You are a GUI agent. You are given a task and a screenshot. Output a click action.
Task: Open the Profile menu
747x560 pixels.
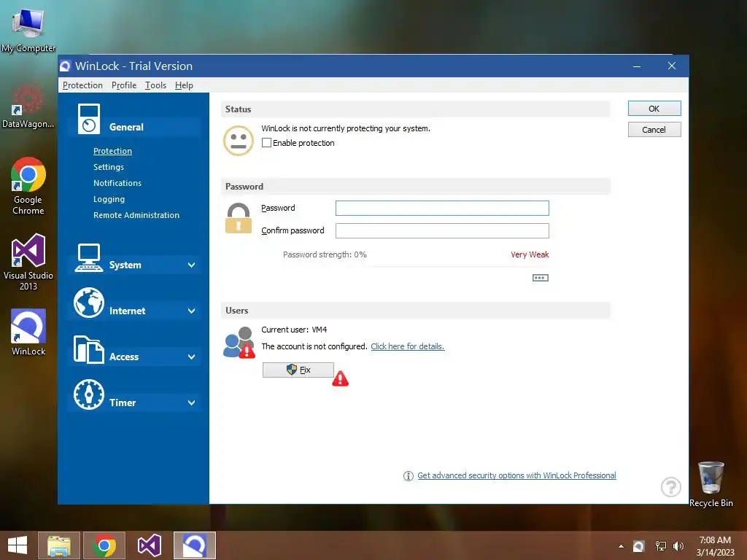point(124,85)
